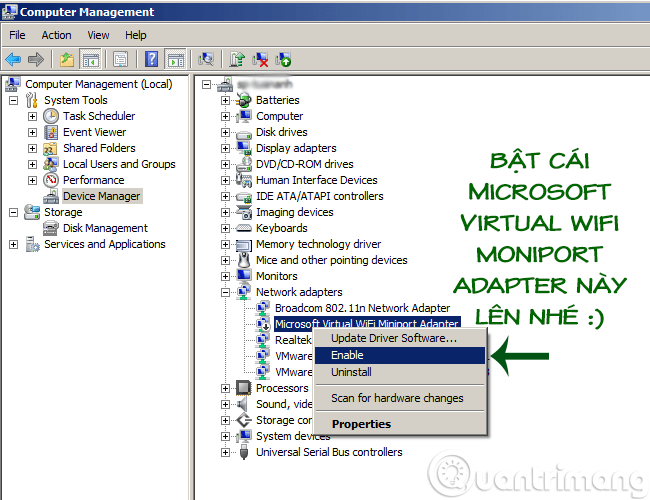Choose Enable in the context menu

(400, 355)
